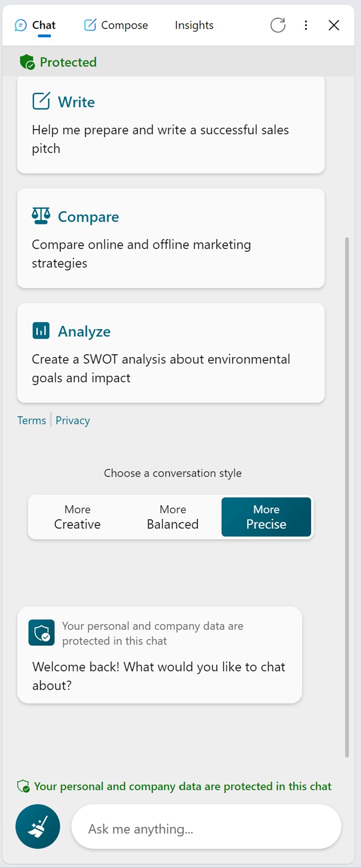This screenshot has height=868, width=361.
Task: Click the Compare scales icon
Action: click(41, 216)
